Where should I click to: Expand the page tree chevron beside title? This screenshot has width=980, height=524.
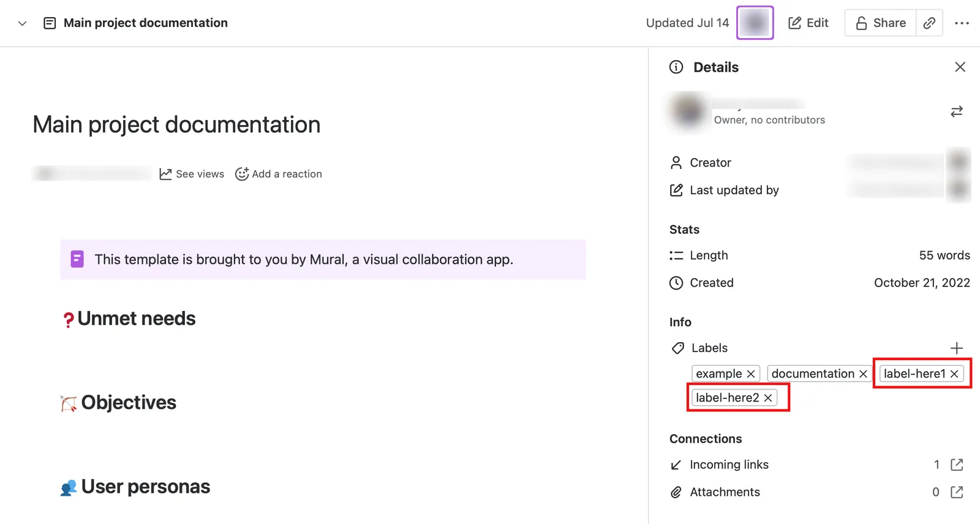click(x=22, y=23)
